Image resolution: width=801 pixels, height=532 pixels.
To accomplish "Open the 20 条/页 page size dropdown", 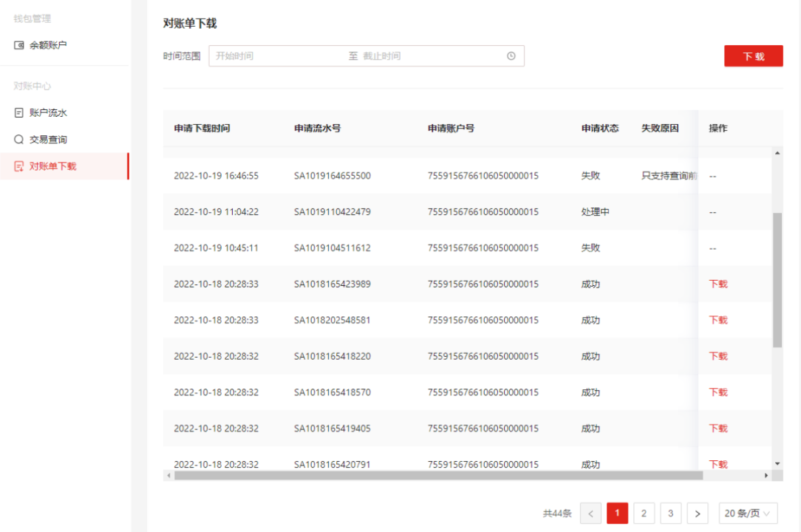I will pos(748,513).
